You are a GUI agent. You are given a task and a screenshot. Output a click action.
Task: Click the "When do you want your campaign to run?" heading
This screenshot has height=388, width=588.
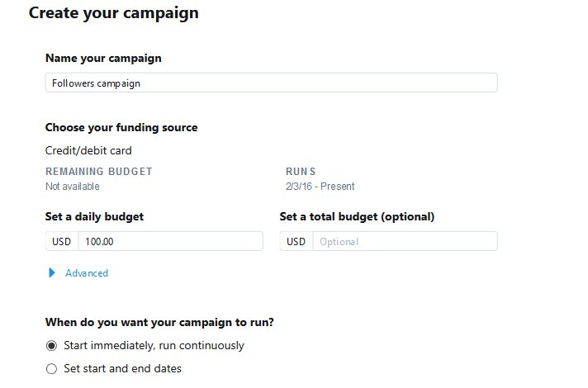(159, 322)
